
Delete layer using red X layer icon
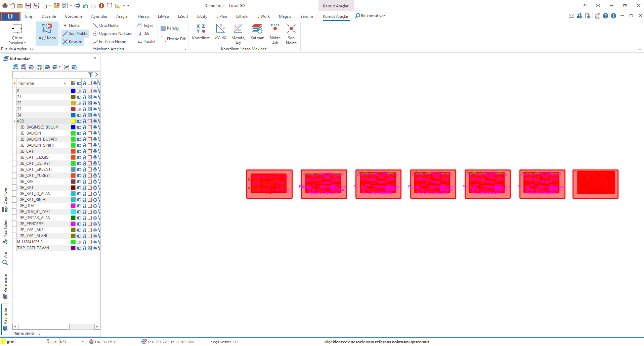pyautogui.click(x=24, y=67)
